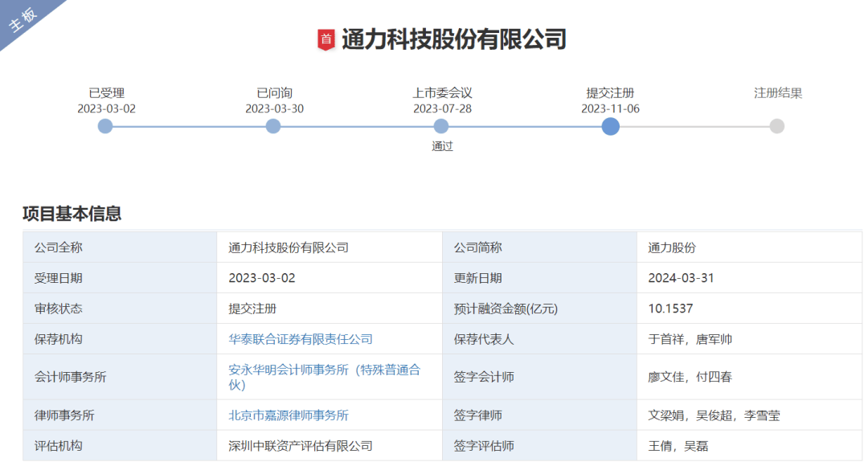
Task: Click the 通过 result label
Action: coord(442,146)
